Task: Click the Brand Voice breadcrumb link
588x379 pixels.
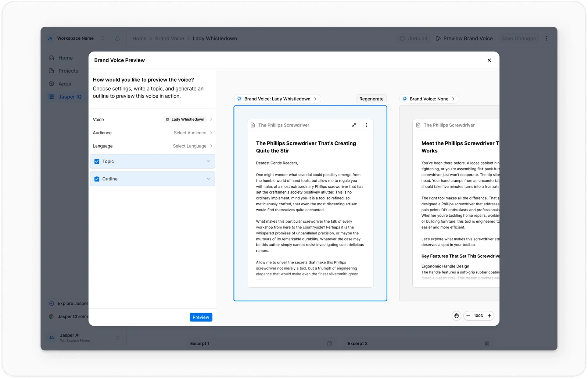Action: [169, 38]
